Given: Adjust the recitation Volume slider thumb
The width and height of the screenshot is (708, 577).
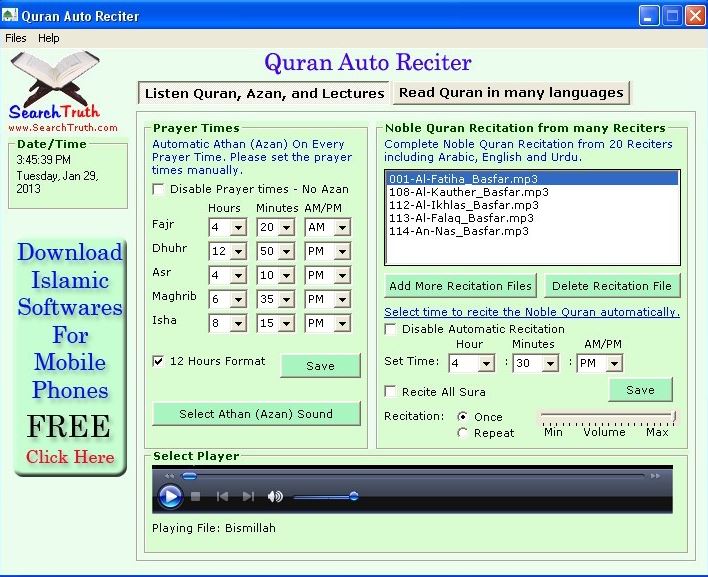Looking at the screenshot, I should point(674,416).
